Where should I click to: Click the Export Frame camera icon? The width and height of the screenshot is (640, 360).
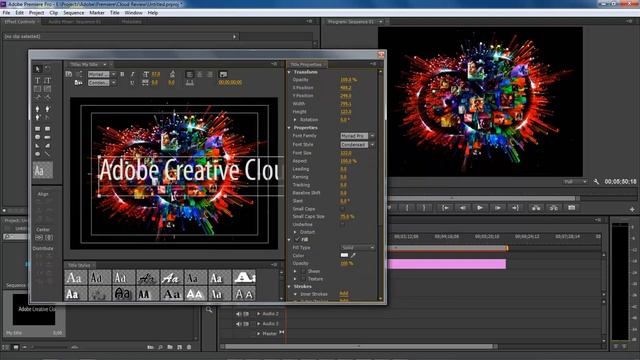(x=572, y=208)
